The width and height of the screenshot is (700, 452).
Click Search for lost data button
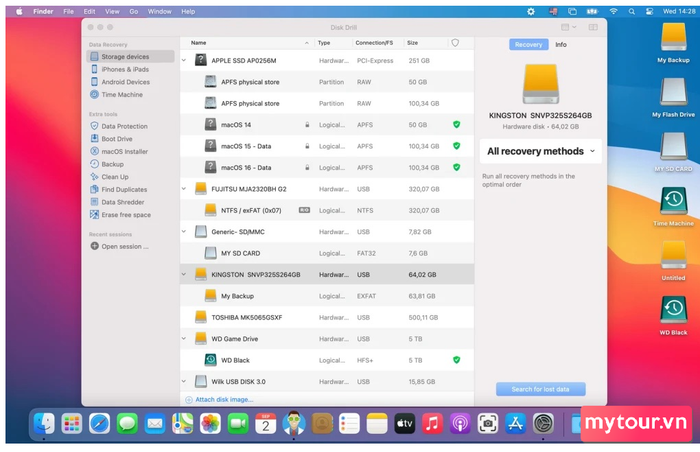[541, 389]
